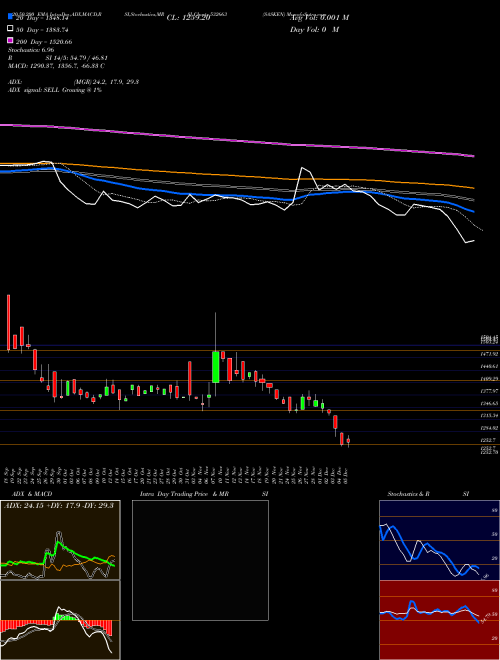500x660 pixels.
Task: Click the 1471.92 price axis label
Action: click(490, 354)
